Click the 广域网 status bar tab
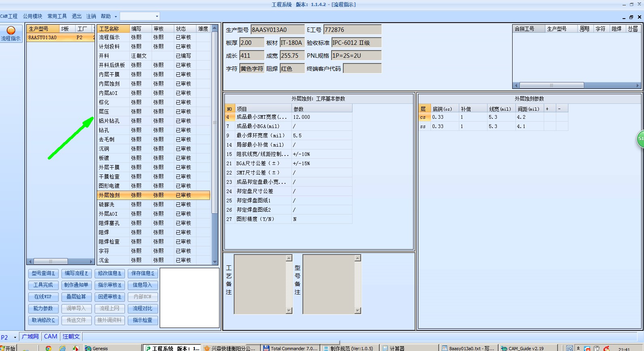 point(30,336)
